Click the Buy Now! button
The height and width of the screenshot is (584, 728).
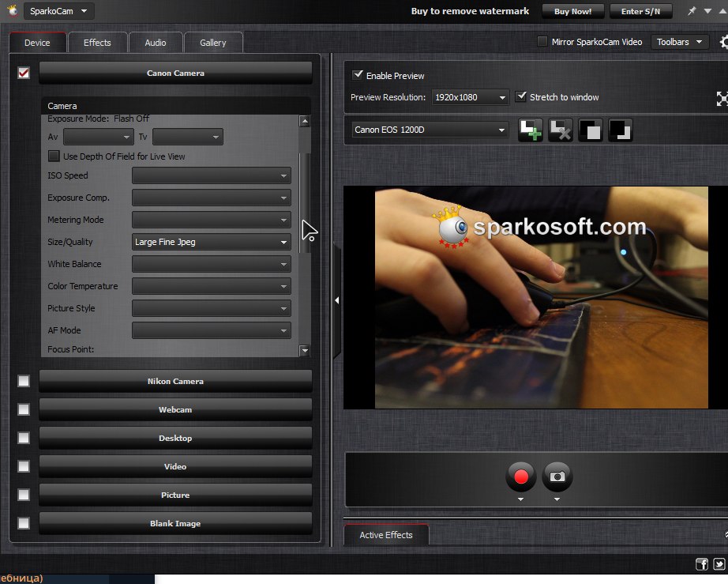(572, 11)
